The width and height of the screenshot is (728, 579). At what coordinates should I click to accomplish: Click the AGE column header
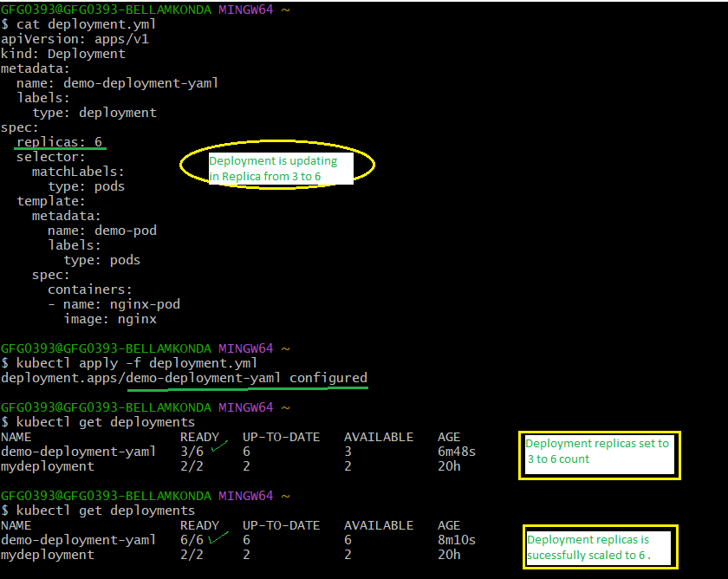coord(448,436)
